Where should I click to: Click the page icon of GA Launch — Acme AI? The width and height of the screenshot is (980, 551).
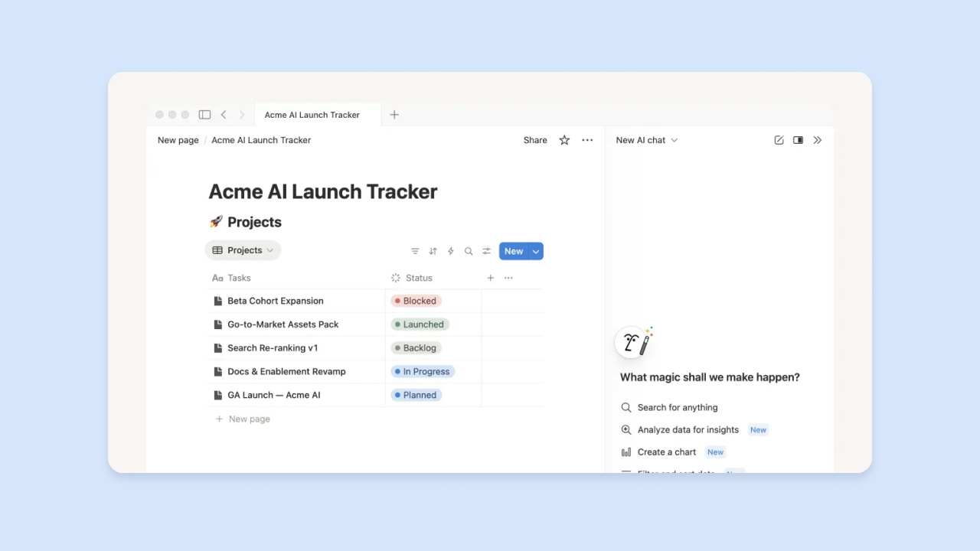[x=218, y=396]
